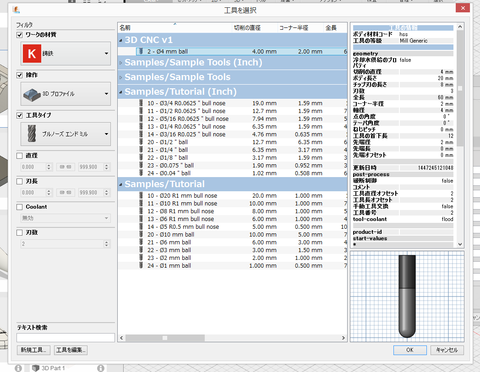Viewport: 480px width, 372px height.
Task: Click the cancel button
Action: [x=447, y=350]
